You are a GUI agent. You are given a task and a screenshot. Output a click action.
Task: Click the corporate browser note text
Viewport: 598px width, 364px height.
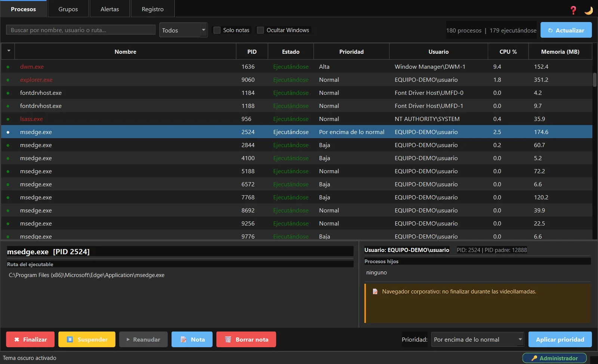(x=459, y=292)
